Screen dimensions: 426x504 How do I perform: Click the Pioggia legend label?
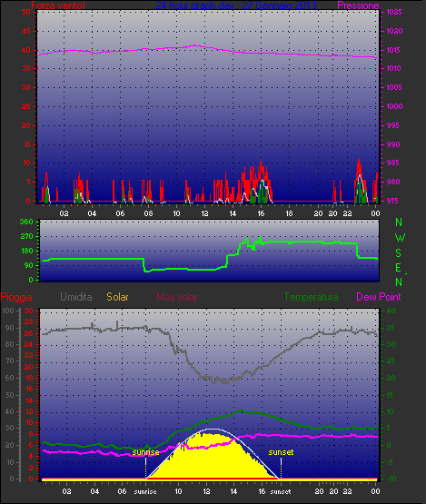[x=16, y=297]
